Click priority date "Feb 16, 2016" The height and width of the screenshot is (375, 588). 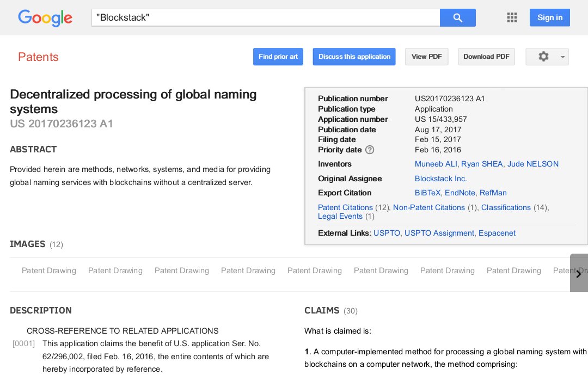438,150
